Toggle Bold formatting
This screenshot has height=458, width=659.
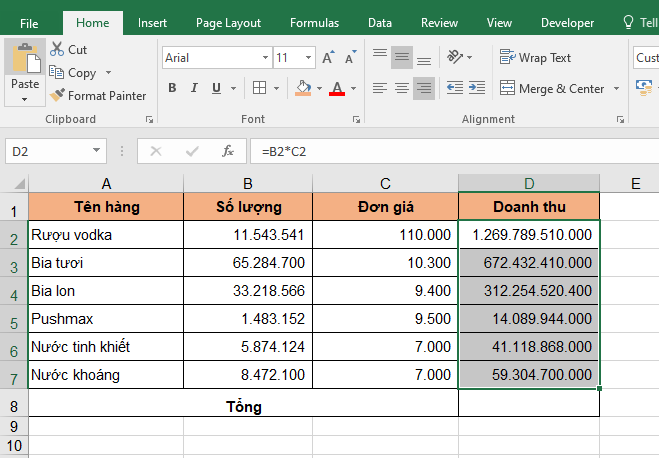tap(172, 88)
